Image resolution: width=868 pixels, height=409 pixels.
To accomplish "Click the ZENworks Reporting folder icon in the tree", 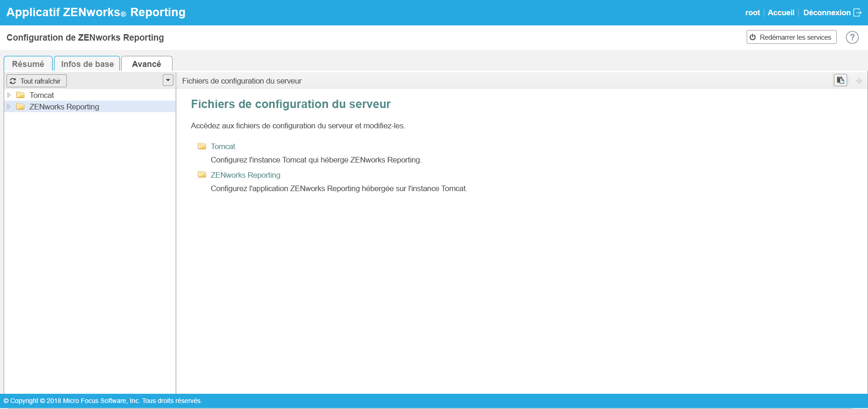I will 20,107.
